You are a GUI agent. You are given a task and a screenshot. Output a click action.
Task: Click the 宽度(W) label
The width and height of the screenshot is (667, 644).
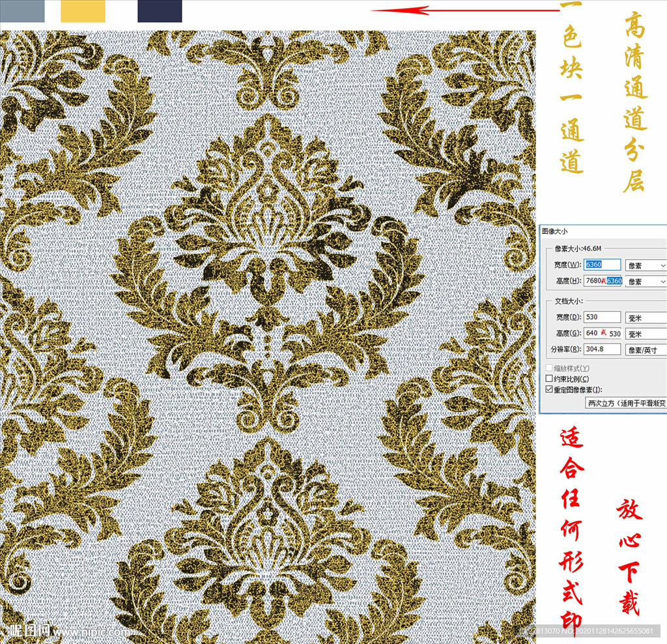567,264
